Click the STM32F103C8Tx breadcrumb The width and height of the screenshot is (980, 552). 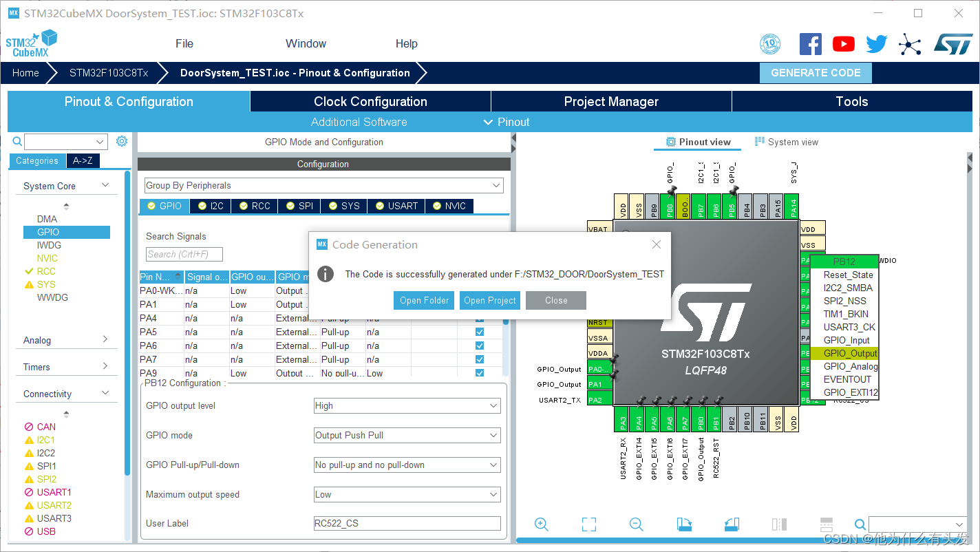pos(109,73)
